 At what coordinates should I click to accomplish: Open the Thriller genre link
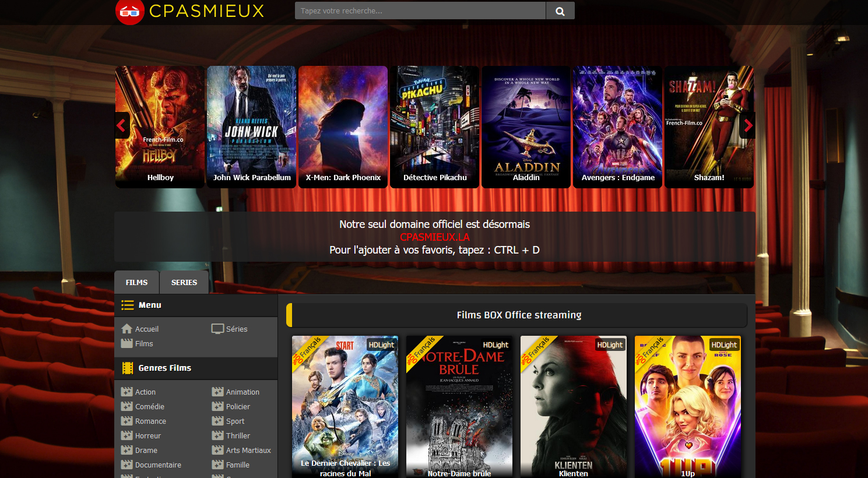click(238, 435)
